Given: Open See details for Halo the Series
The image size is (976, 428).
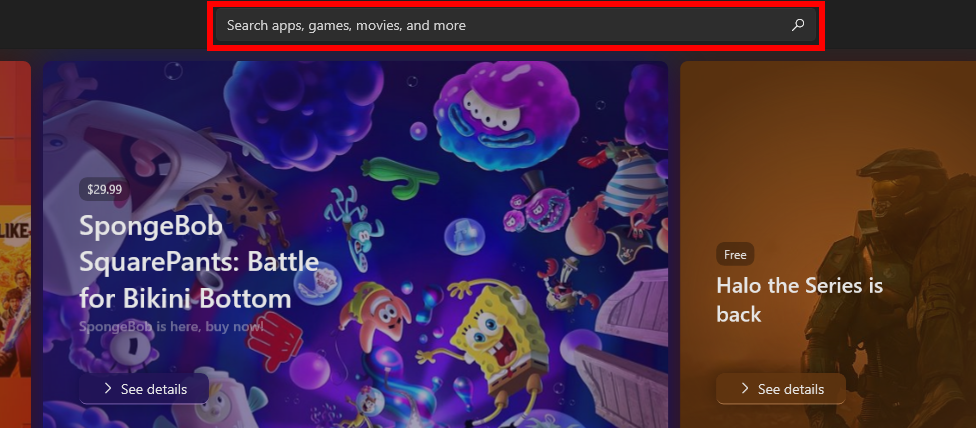Looking at the screenshot, I should (781, 389).
